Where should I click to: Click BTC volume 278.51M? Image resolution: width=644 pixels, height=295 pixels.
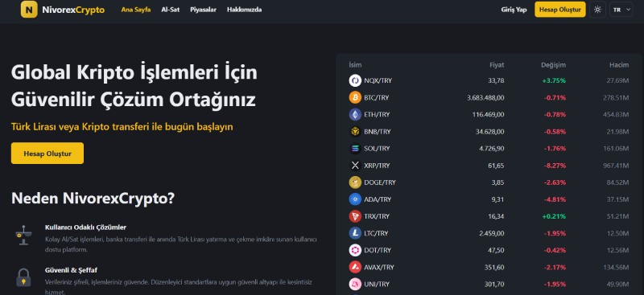616,97
